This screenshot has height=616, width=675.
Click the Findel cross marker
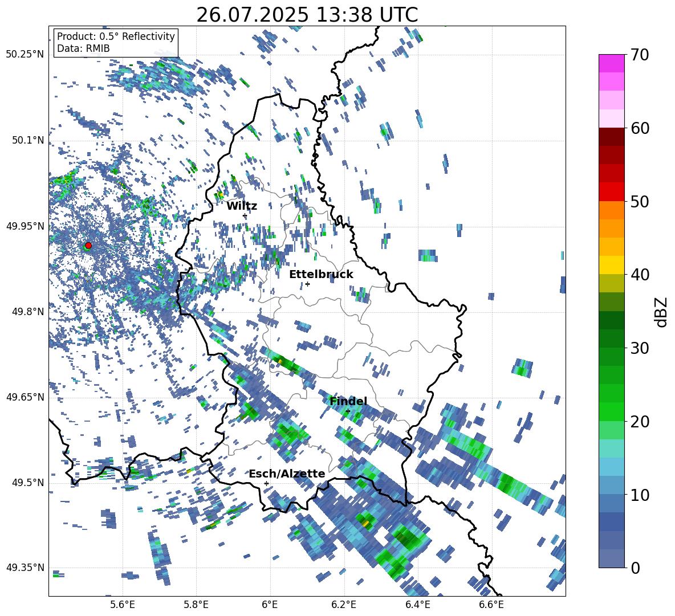(348, 411)
